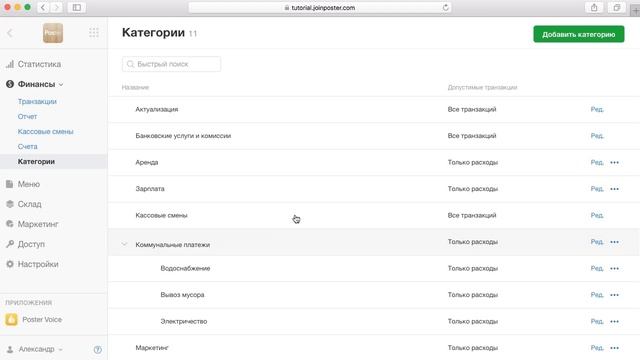Click the Александр user avatar icon
Viewport: 640px width, 360px height.
(10, 349)
